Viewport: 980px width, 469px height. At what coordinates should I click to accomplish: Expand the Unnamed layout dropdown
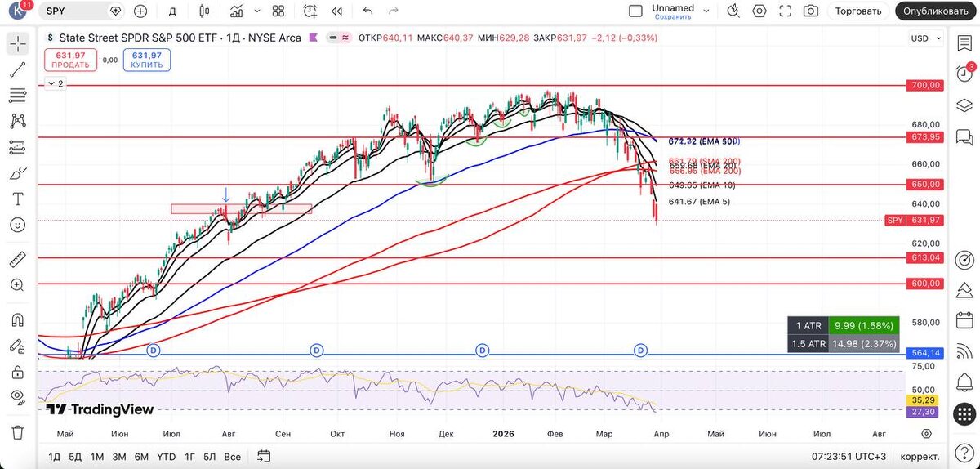click(706, 11)
